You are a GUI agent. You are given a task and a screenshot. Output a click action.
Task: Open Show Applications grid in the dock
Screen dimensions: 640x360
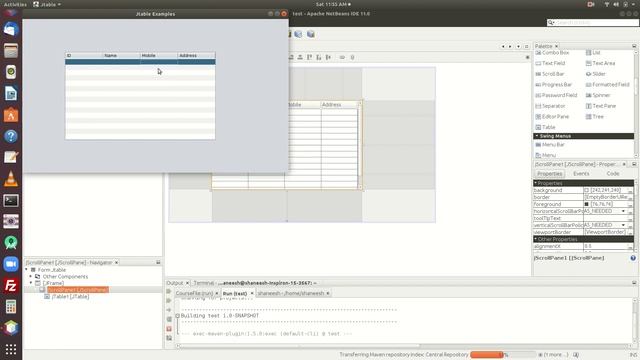click(11, 349)
